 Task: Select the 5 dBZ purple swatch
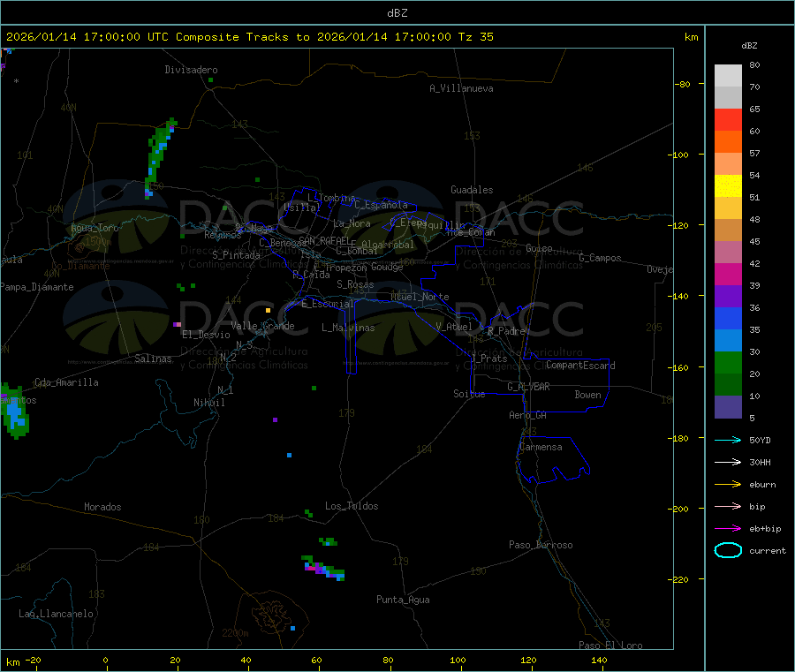(x=728, y=407)
